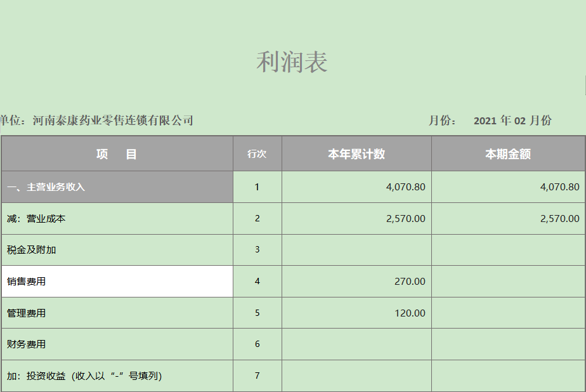This screenshot has height=392, width=586.
Task: Click the 120.00 management expense amount
Action: (410, 313)
